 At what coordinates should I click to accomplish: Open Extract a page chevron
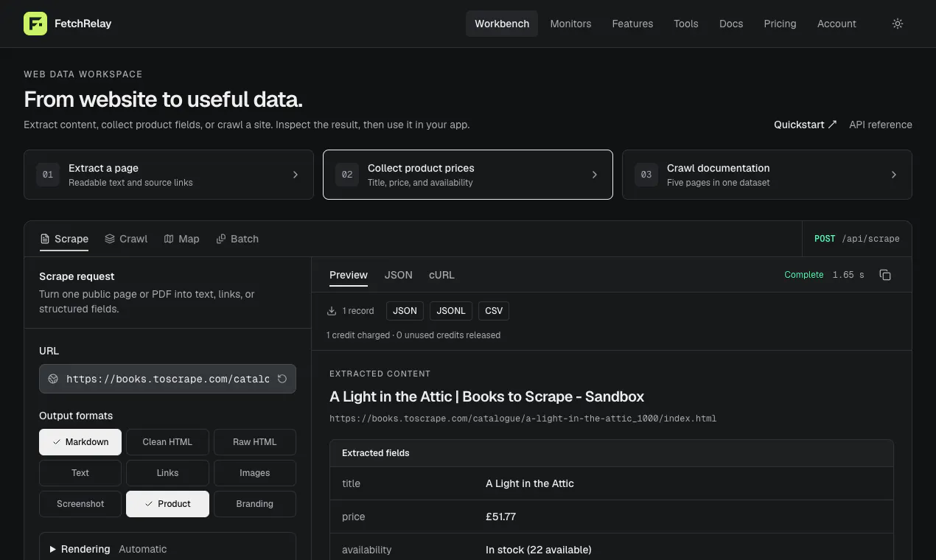point(296,175)
